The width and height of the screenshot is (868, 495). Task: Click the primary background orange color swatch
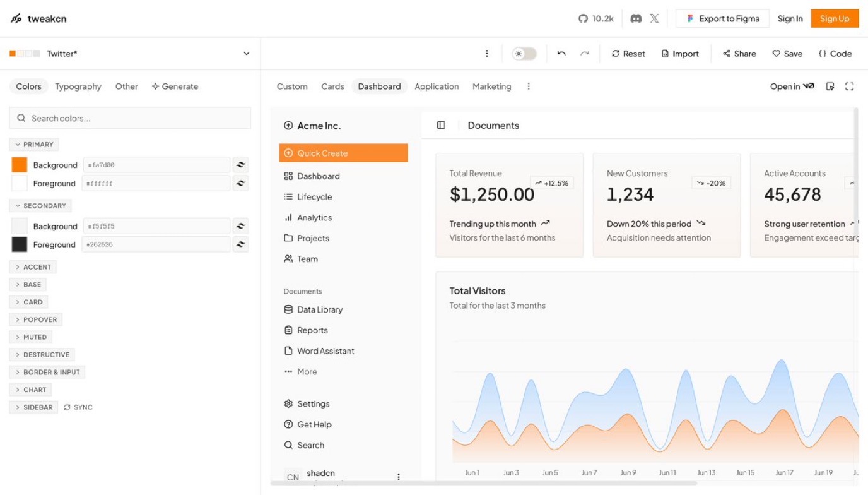tap(20, 165)
